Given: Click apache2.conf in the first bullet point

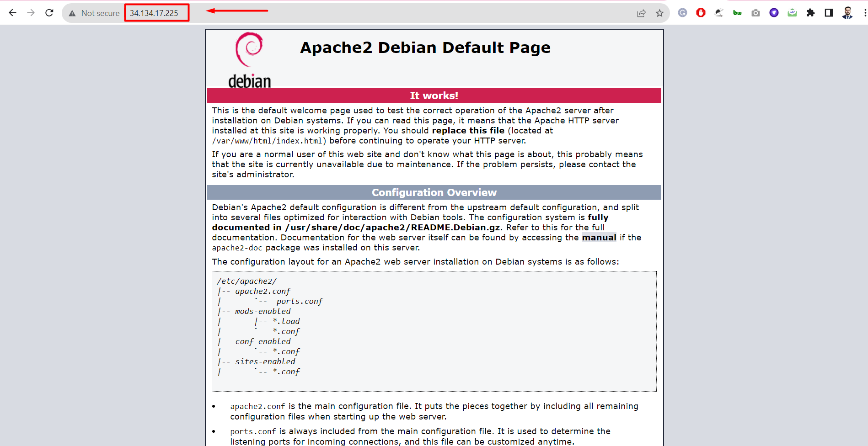Looking at the screenshot, I should [257, 407].
